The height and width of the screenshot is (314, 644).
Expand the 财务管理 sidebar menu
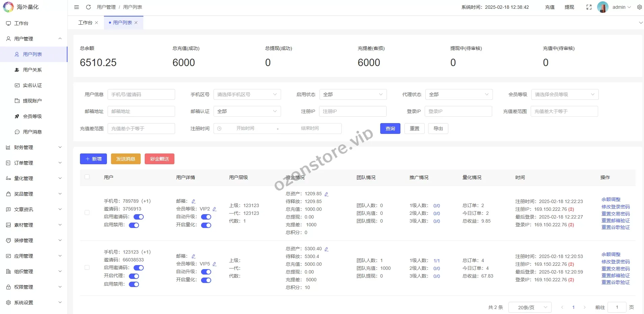coord(34,147)
